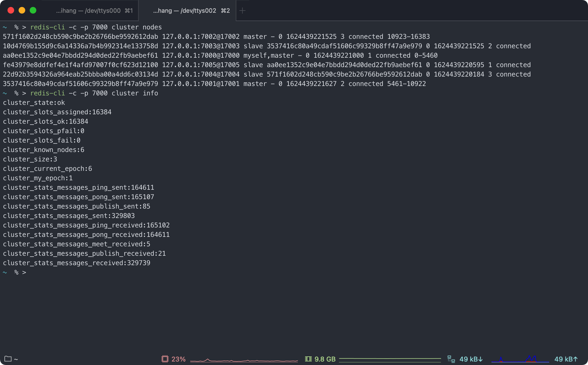The width and height of the screenshot is (588, 365).
Task: Click the memory icon beside 9.8 GB
Action: (x=308, y=359)
